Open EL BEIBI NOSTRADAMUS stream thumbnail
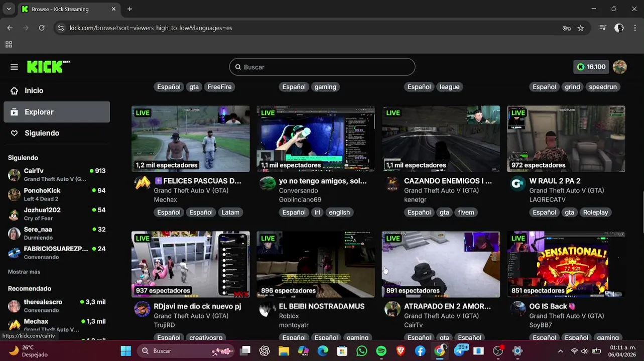 316,264
